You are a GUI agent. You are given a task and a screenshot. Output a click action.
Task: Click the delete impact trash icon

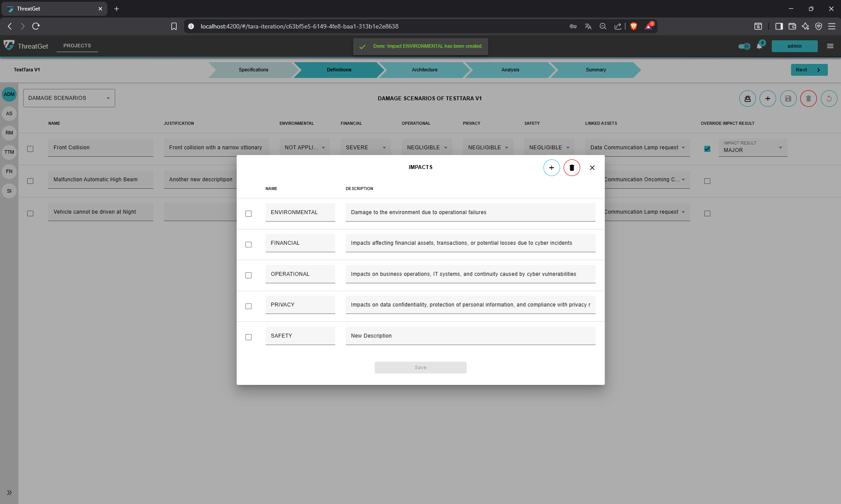[571, 168]
